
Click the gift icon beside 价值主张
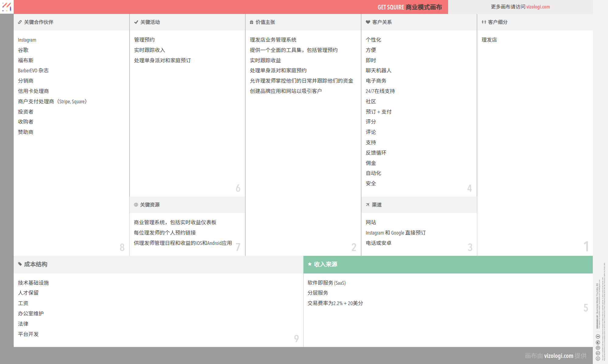tap(251, 22)
